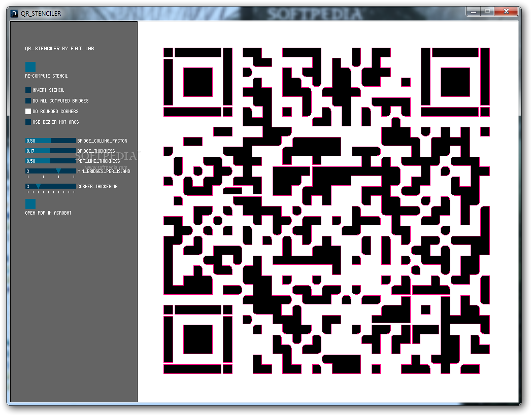Click the Min_Bridges_Per_Island slider handle
The image size is (532, 416).
tap(58, 171)
